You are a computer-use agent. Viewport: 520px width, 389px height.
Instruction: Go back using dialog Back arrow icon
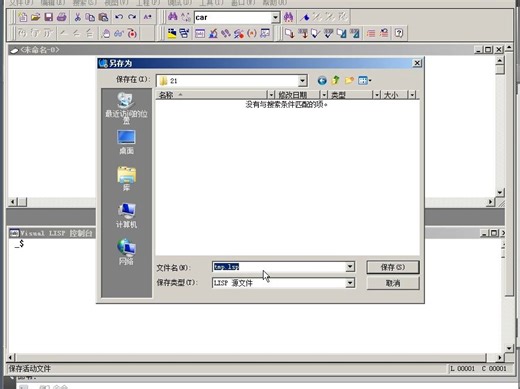tap(322, 80)
